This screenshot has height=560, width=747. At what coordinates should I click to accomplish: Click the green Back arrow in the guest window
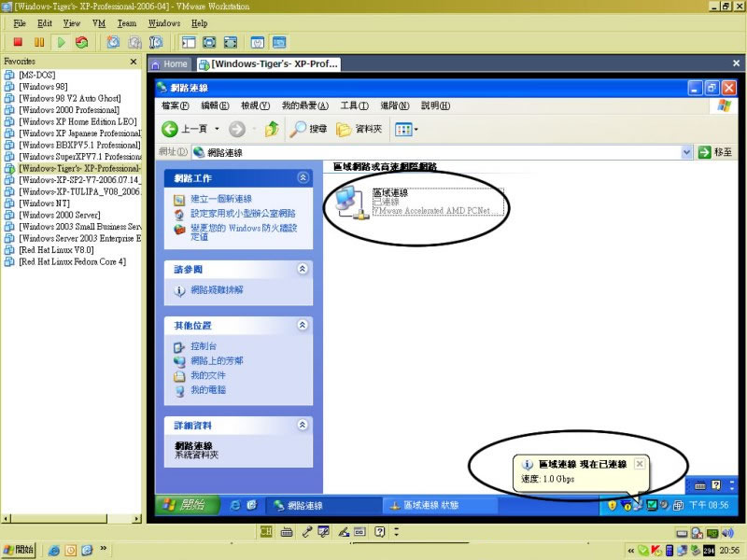(x=170, y=129)
